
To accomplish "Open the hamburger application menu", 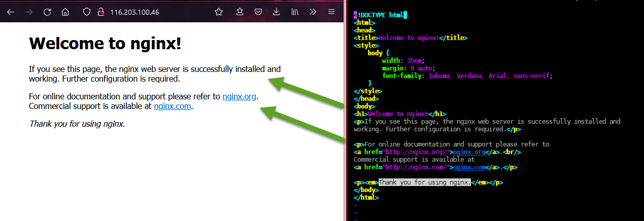I will point(331,12).
